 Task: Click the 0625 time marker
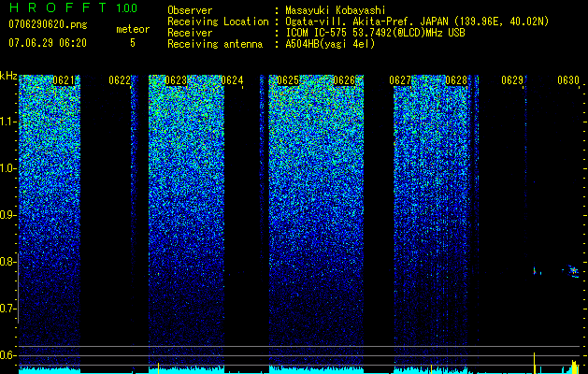[288, 80]
